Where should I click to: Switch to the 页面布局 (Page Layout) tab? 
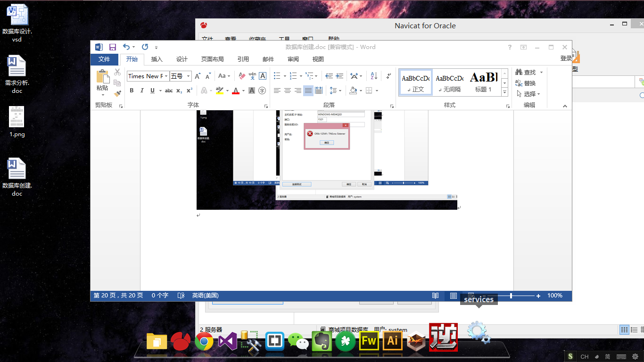213,59
